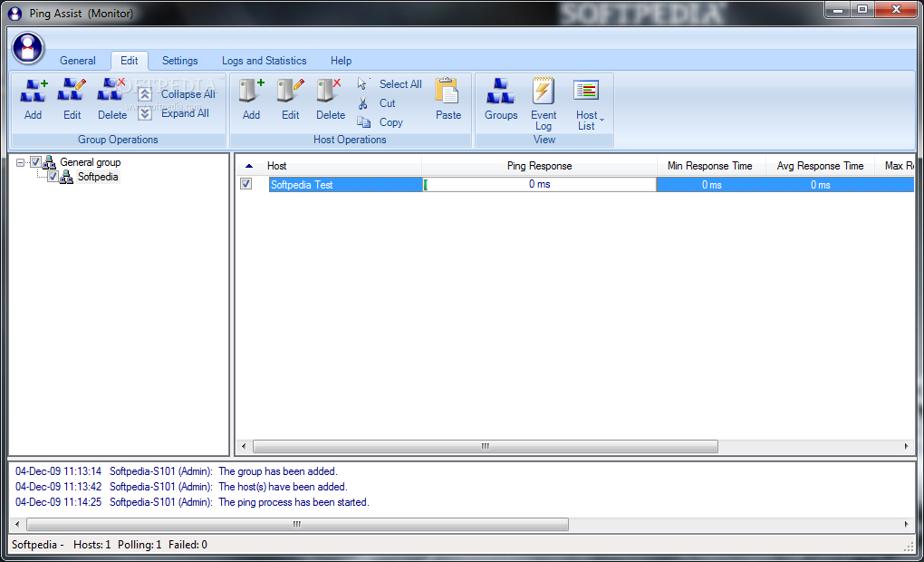Image resolution: width=924 pixels, height=562 pixels.
Task: Switch to the Edit tab
Action: click(x=129, y=61)
